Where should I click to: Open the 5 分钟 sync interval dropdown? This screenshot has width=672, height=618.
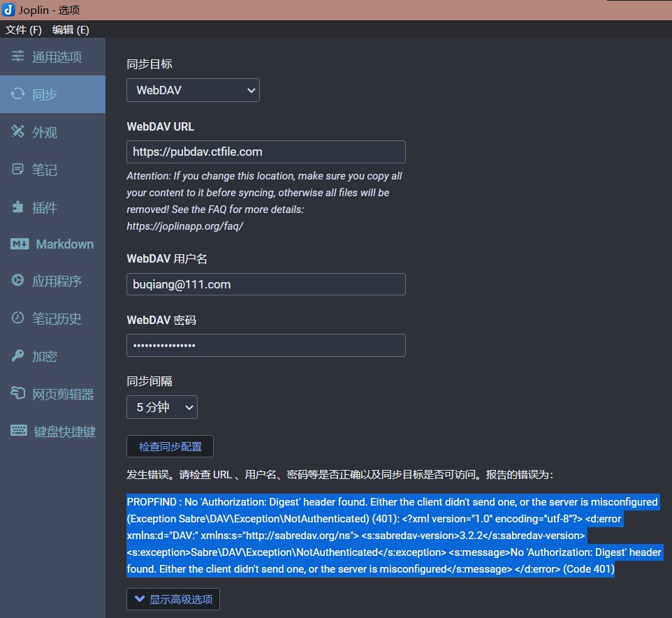tap(162, 406)
